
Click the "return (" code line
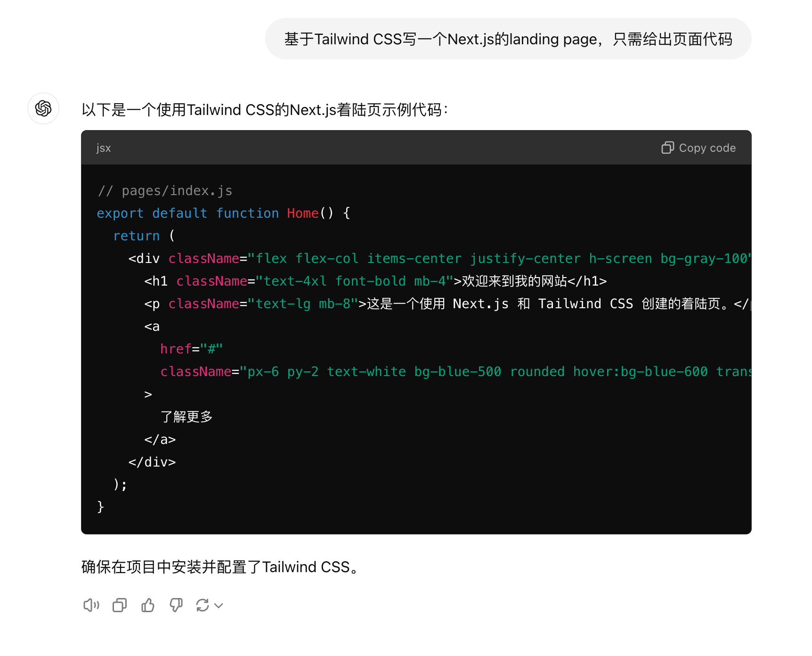tap(144, 236)
